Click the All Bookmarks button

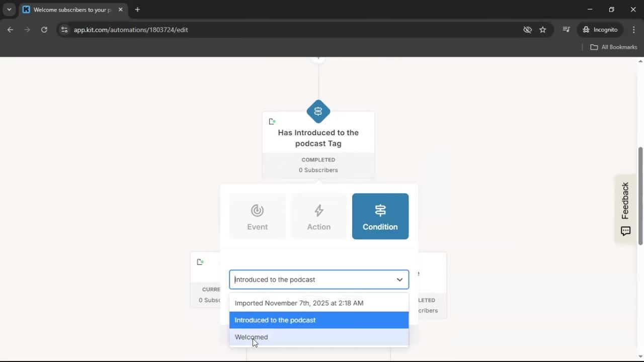(x=613, y=47)
